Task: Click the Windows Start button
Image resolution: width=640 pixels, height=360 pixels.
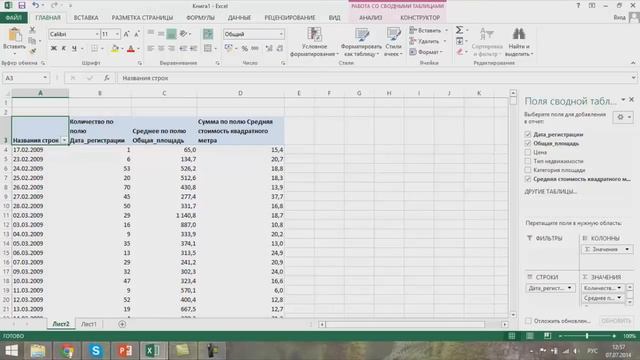Action: pos(11,351)
